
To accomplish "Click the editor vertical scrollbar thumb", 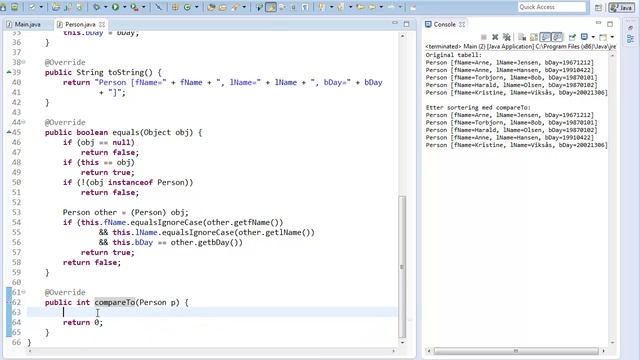I will [402, 266].
